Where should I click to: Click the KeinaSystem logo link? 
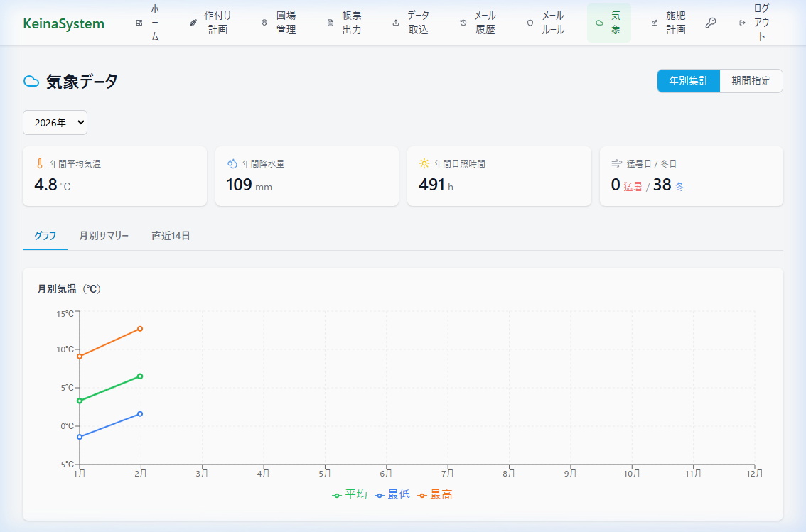[63, 23]
